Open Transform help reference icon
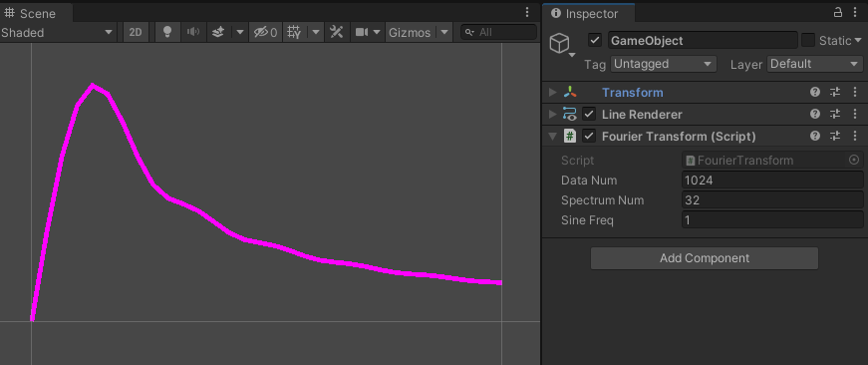The image size is (868, 365). [815, 92]
